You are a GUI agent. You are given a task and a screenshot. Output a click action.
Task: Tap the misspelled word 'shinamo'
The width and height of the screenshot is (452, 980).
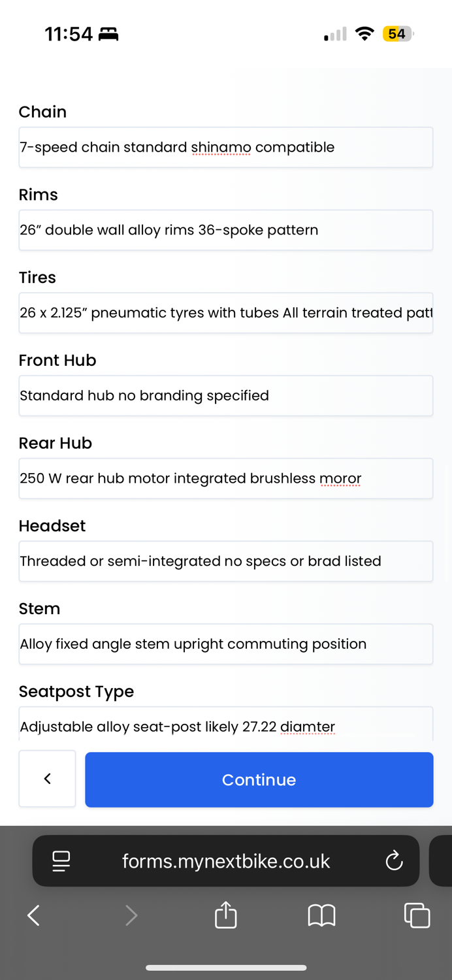coord(221,148)
